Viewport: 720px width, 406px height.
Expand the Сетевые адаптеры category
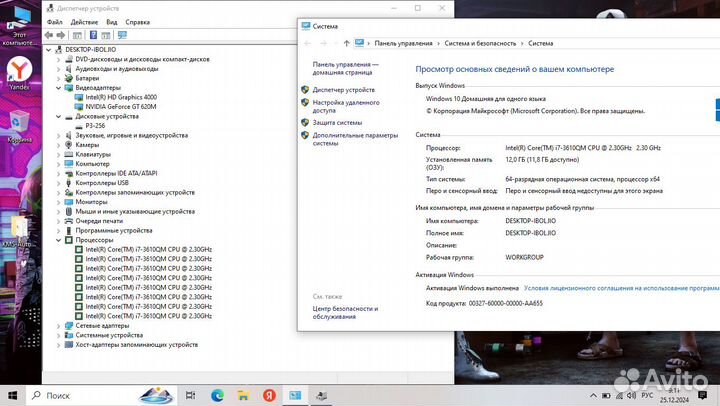58,326
